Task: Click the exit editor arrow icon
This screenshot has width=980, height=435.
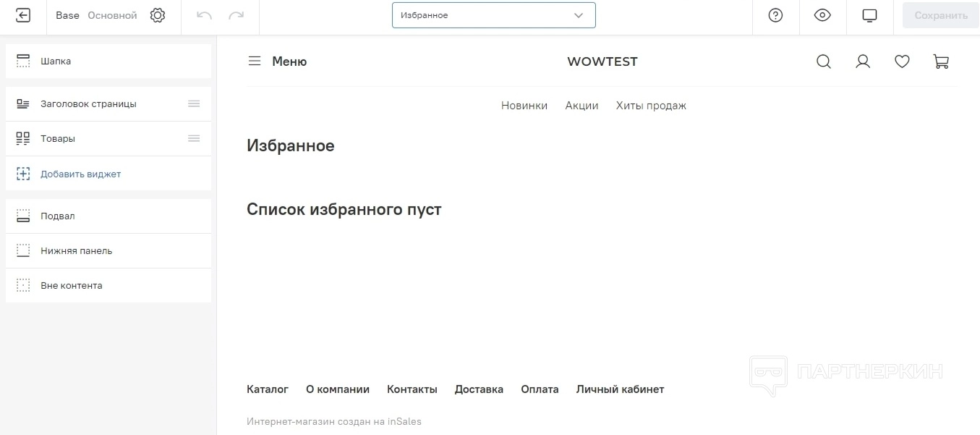Action: coord(23,15)
